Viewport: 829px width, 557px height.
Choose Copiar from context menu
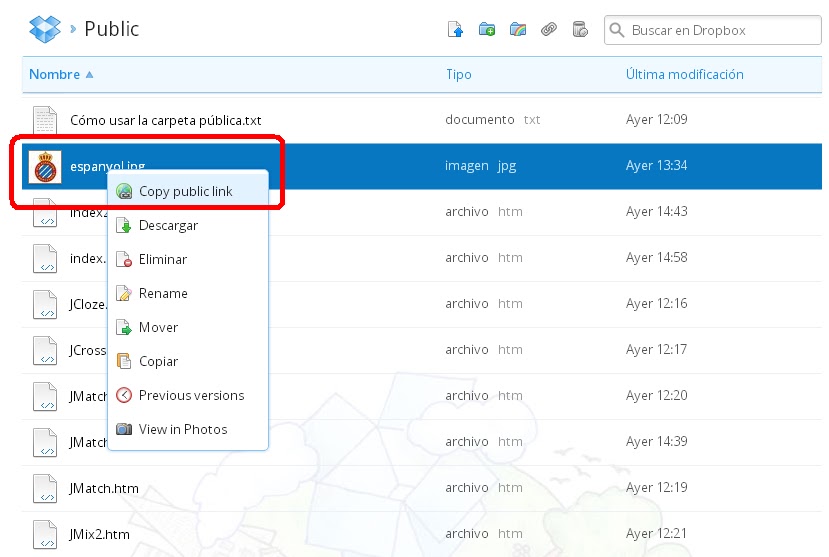188,361
